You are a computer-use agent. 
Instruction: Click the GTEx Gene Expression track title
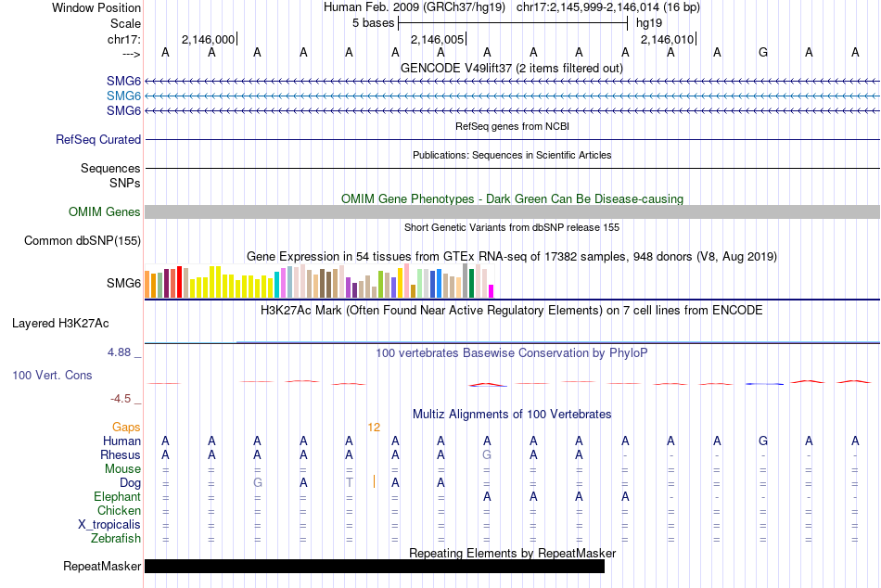512,256
